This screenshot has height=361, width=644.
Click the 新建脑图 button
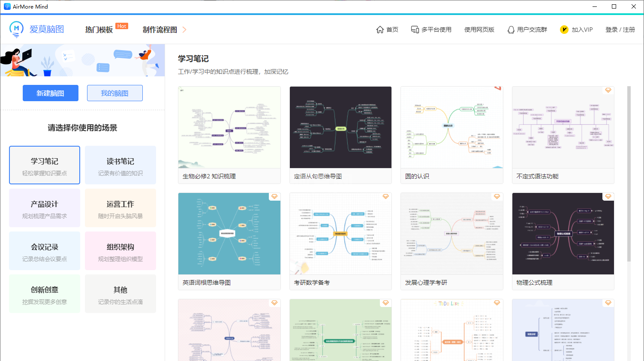(51, 93)
